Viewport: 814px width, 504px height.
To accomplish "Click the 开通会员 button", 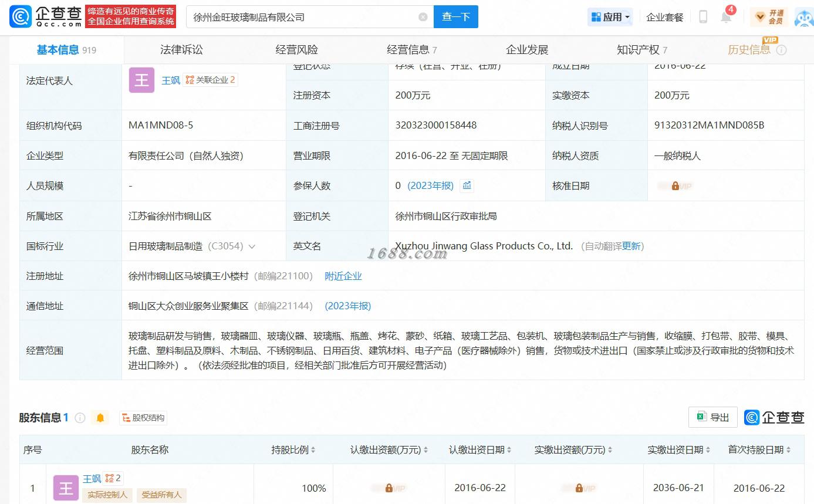I will (x=769, y=17).
